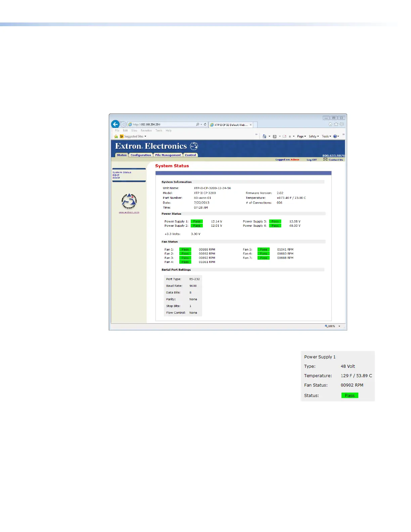Click the browser Forward arrow button
The width and height of the screenshot is (411, 532).
pyautogui.click(x=124, y=124)
